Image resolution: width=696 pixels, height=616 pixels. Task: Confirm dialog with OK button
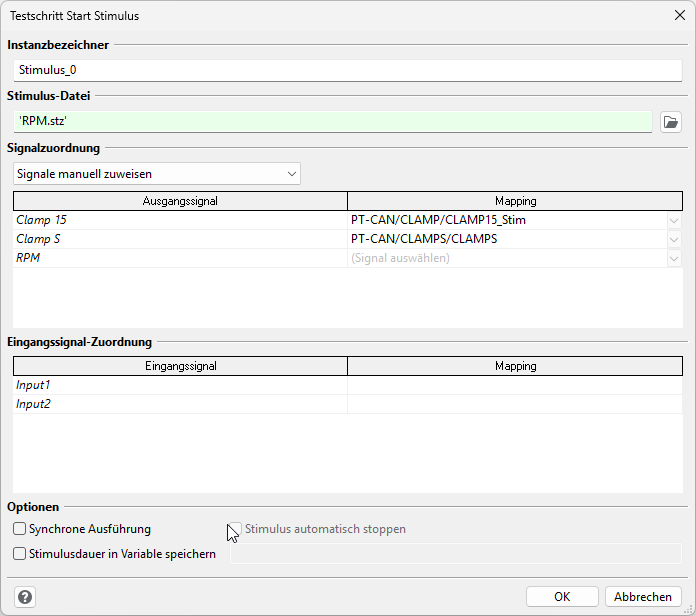(x=562, y=596)
